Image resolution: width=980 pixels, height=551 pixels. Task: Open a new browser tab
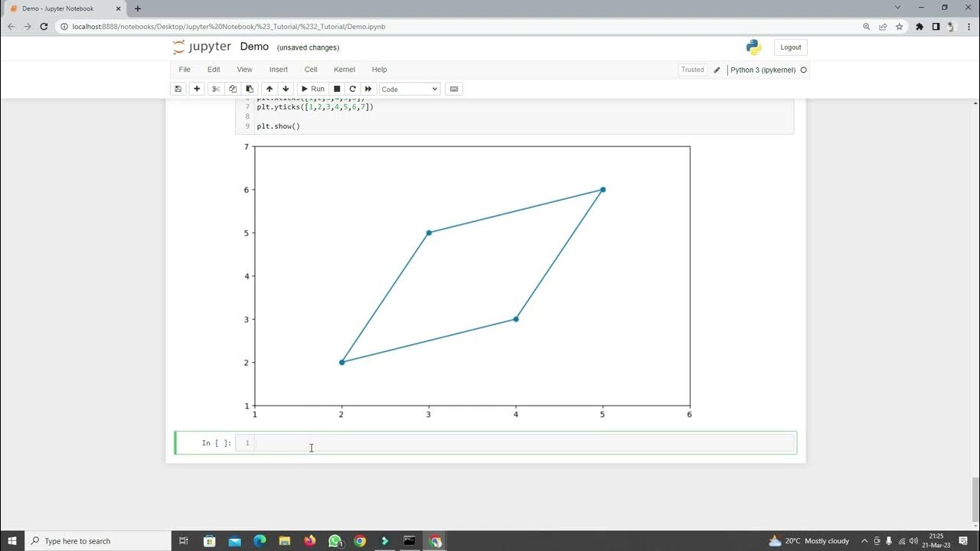pos(138,8)
